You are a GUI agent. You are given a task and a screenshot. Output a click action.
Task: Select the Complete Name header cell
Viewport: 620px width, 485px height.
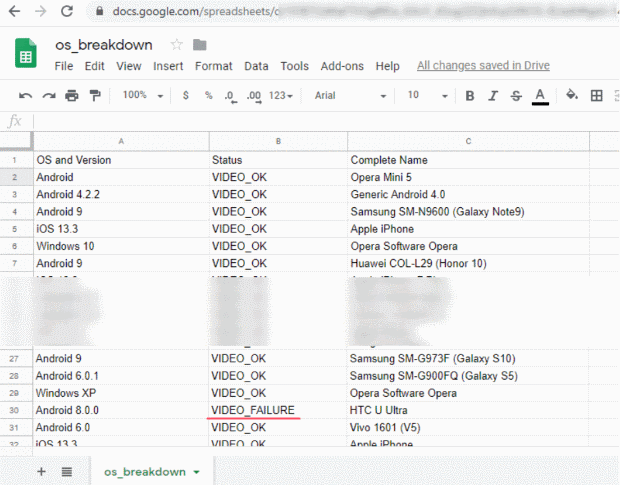point(468,160)
